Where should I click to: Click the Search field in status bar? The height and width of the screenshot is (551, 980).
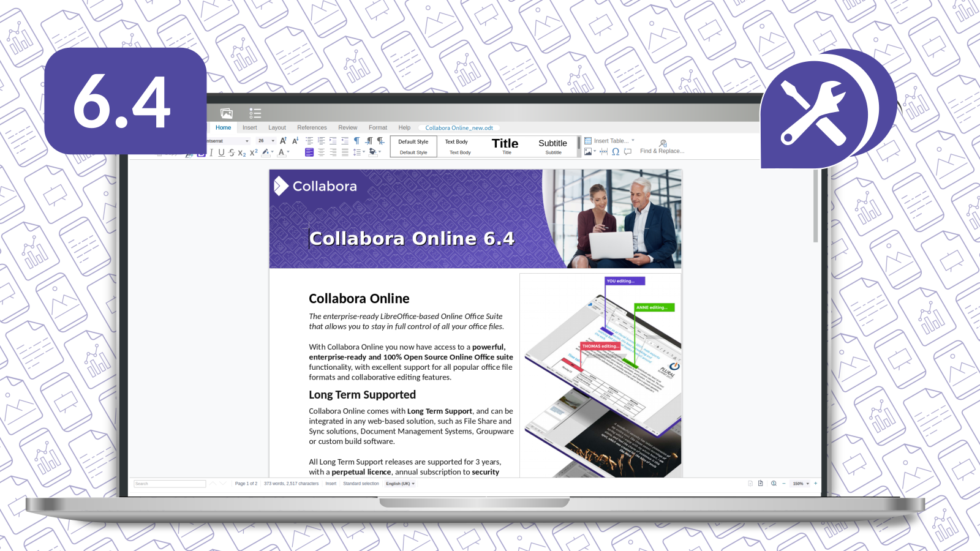[x=170, y=484]
